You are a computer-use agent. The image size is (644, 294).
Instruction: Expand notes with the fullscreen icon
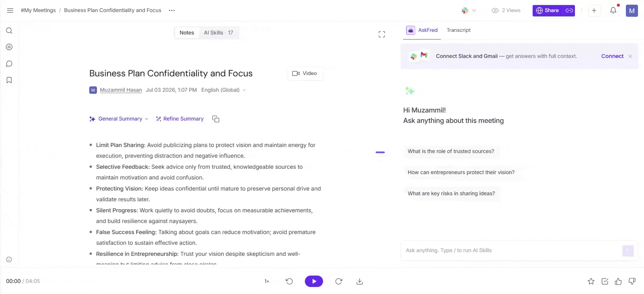click(x=382, y=34)
